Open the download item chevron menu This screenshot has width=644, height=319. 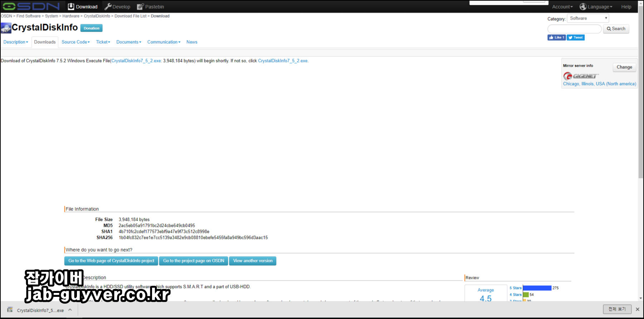[x=70, y=310]
